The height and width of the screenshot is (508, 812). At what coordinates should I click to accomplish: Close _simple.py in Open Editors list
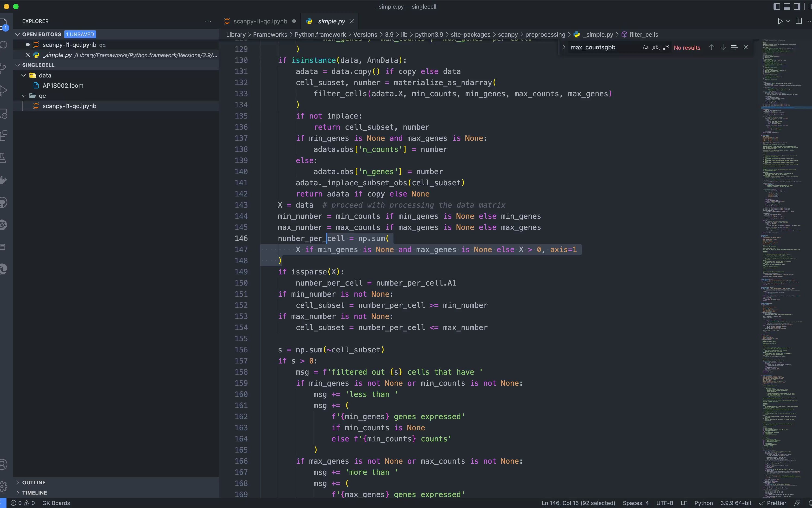click(x=28, y=55)
